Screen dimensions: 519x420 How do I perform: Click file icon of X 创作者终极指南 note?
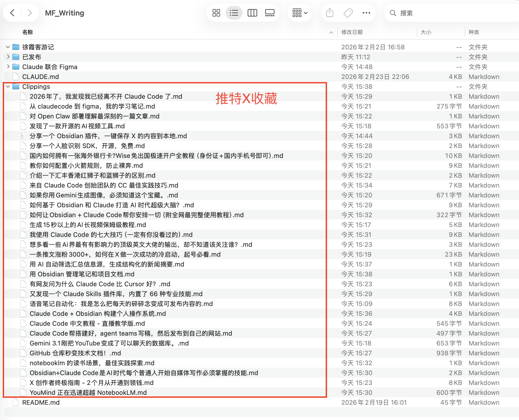point(23,382)
